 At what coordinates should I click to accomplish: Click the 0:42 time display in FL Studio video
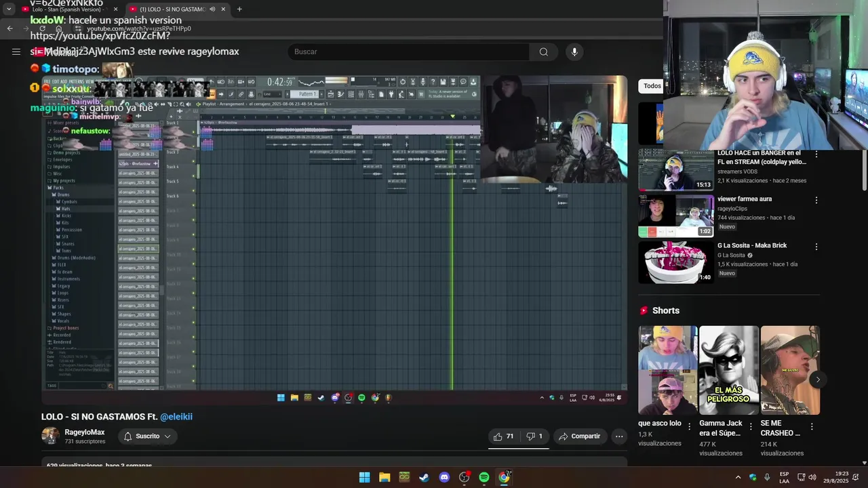(x=279, y=82)
